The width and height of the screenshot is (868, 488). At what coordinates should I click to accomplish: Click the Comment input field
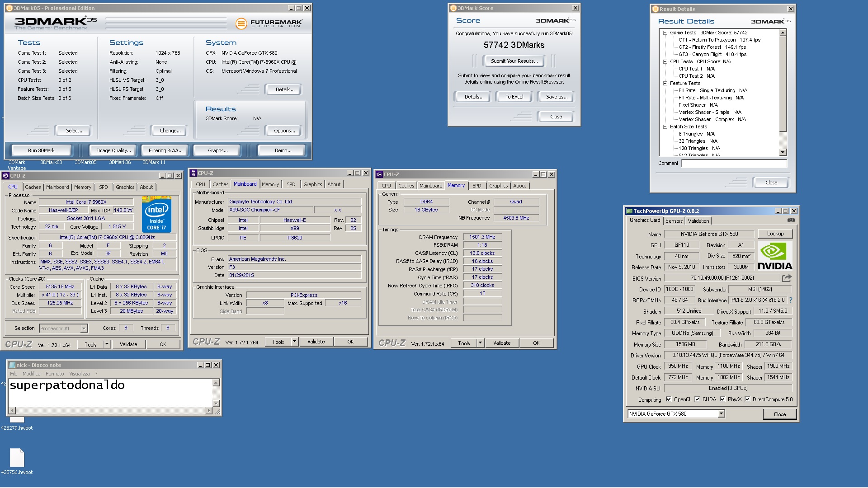(734, 163)
